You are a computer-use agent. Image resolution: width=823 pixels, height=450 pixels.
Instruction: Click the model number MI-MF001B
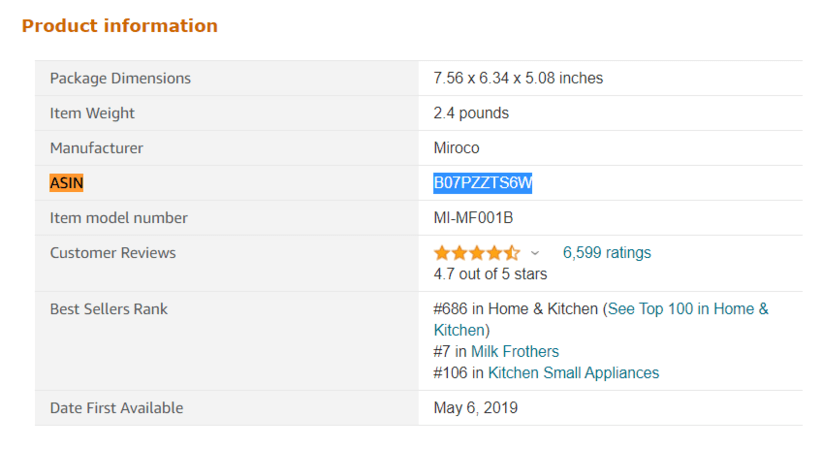point(473,218)
